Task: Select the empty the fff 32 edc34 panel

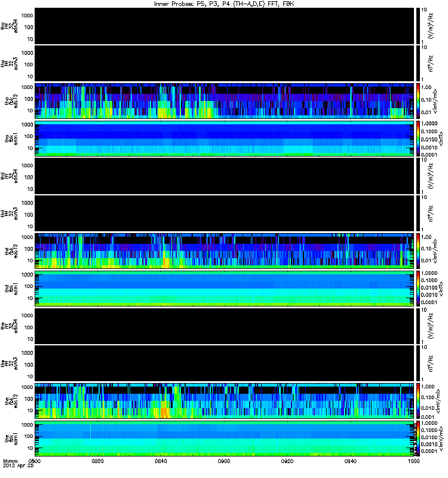Action: [225, 326]
